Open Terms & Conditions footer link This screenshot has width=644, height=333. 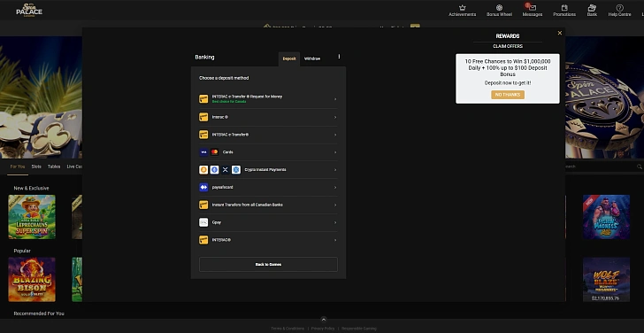coord(287,329)
